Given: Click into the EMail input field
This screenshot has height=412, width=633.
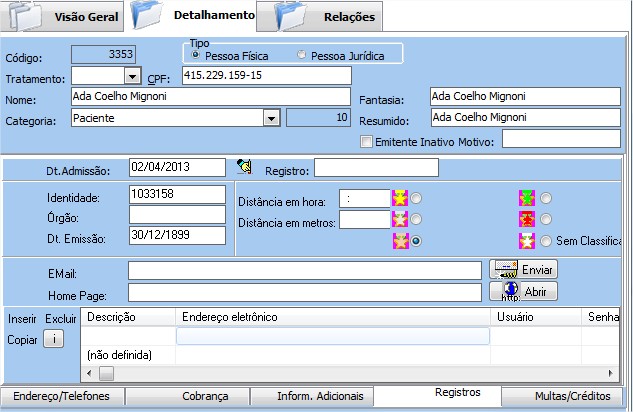Looking at the screenshot, I should coord(304,271).
